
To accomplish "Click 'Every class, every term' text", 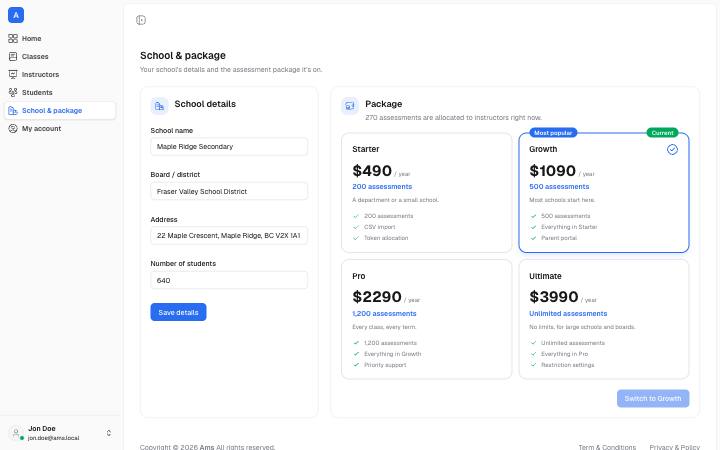I will [x=384, y=327].
